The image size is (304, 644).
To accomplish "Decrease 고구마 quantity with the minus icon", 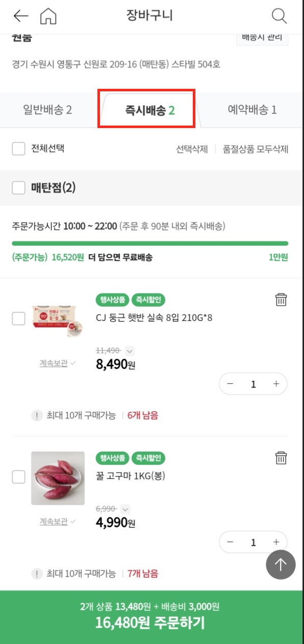I will 231,542.
